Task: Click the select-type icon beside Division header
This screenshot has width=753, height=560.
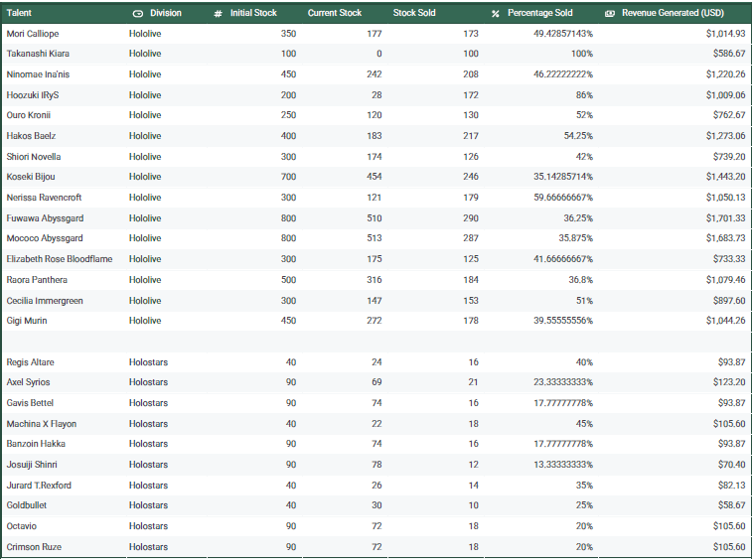Action: [138, 14]
